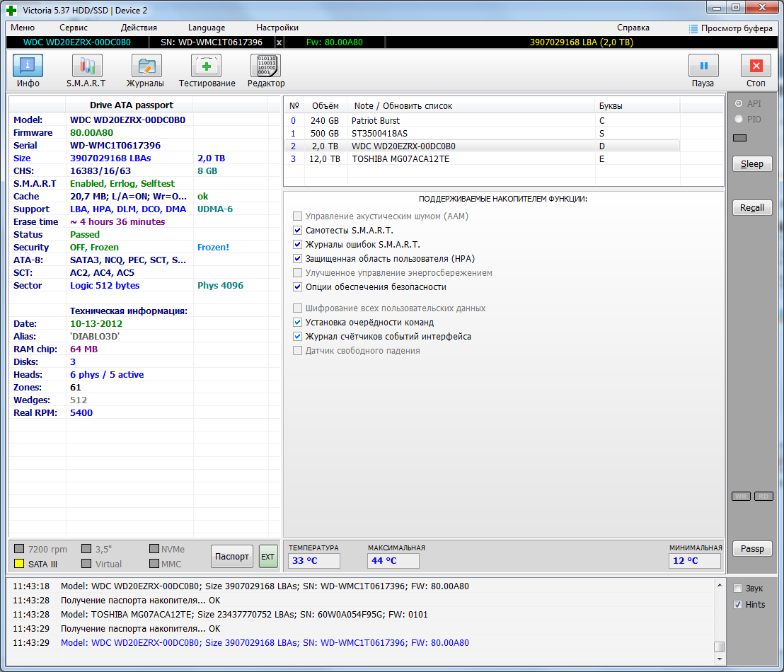The image size is (784, 672).
Task: Click the Sleep button
Action: click(x=752, y=164)
